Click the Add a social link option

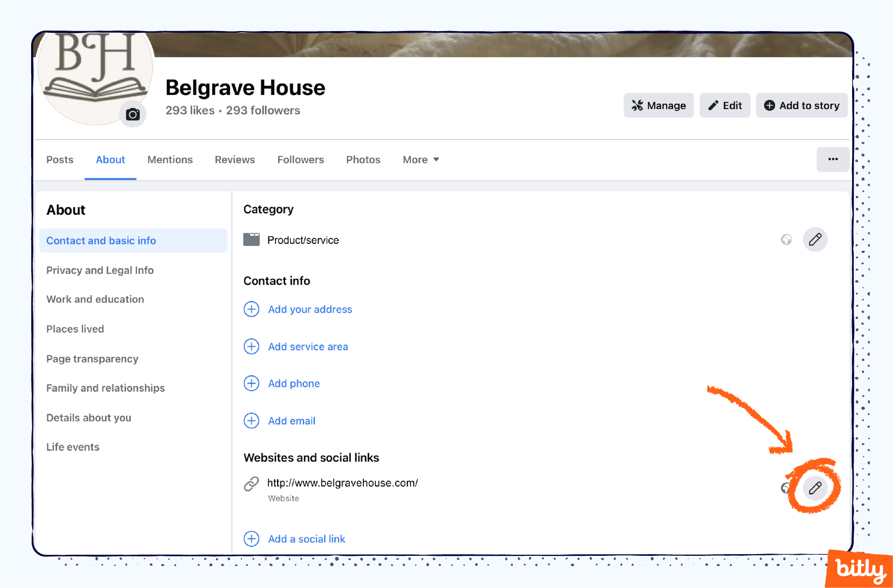click(307, 539)
